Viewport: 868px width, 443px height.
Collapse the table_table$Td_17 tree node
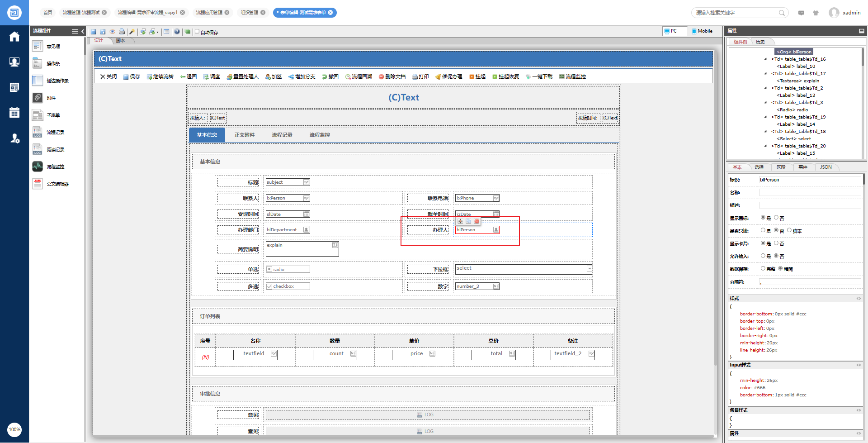coord(765,73)
